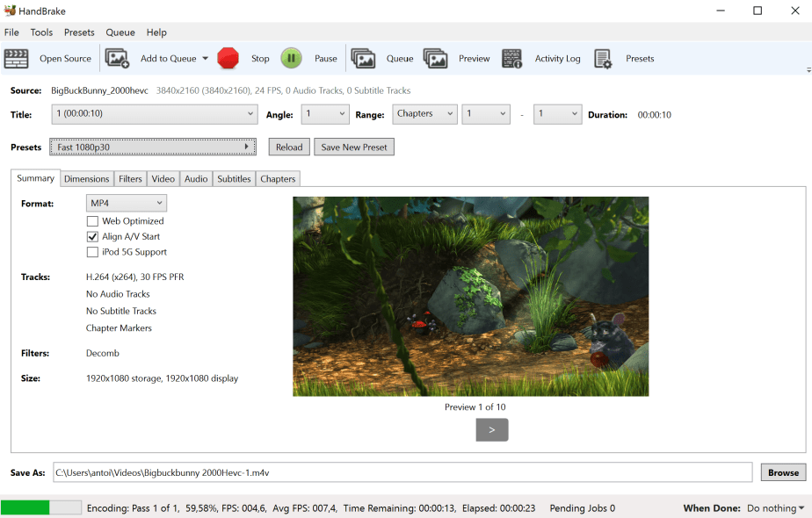Click the red Stop encoding icon

tap(228, 59)
